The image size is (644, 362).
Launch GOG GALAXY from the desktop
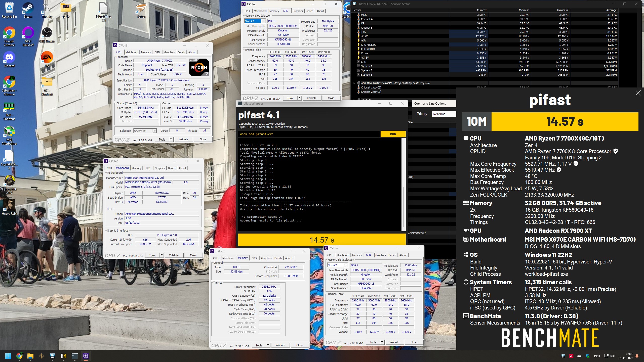pos(28,36)
